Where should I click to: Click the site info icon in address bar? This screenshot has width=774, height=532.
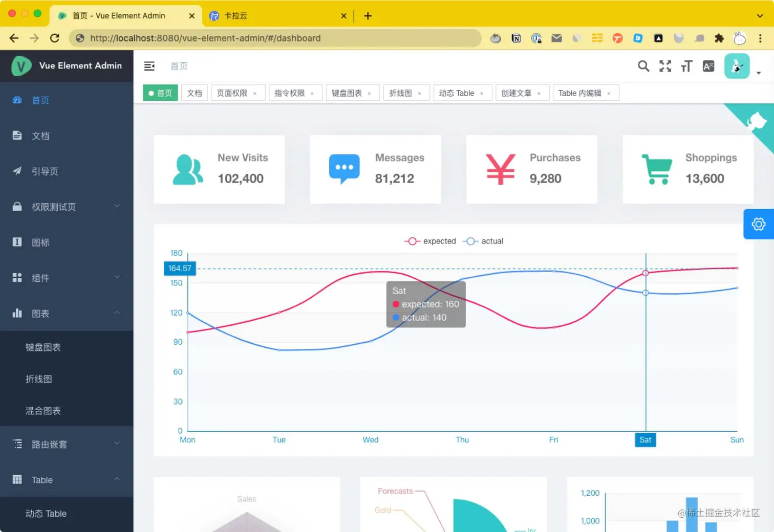click(x=80, y=38)
